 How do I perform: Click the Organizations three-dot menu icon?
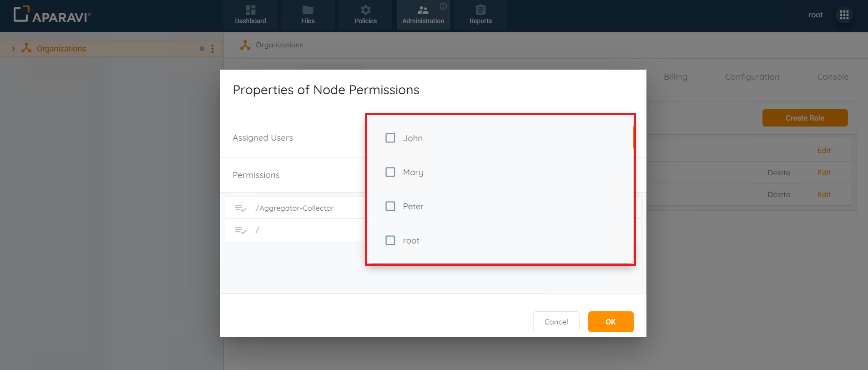tap(212, 49)
